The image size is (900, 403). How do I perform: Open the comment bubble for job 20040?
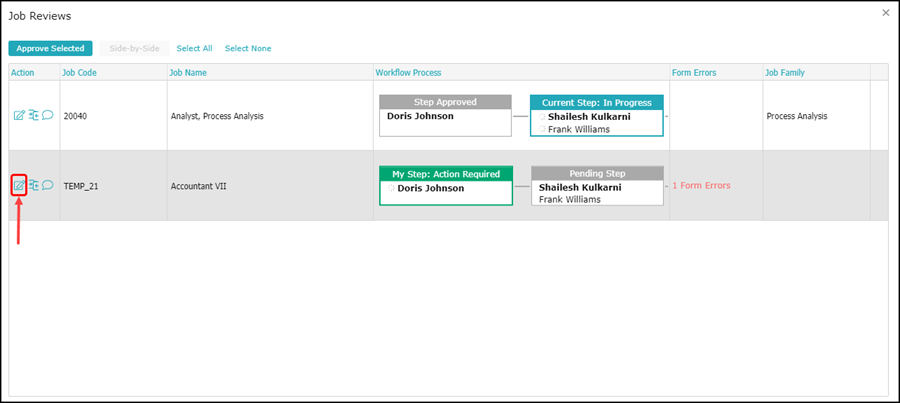pyautogui.click(x=47, y=116)
